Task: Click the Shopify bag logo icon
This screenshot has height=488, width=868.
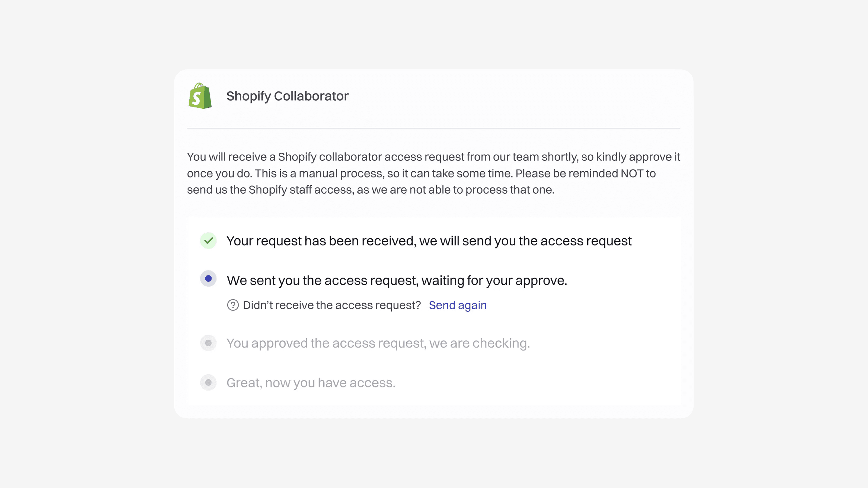Action: [x=200, y=96]
